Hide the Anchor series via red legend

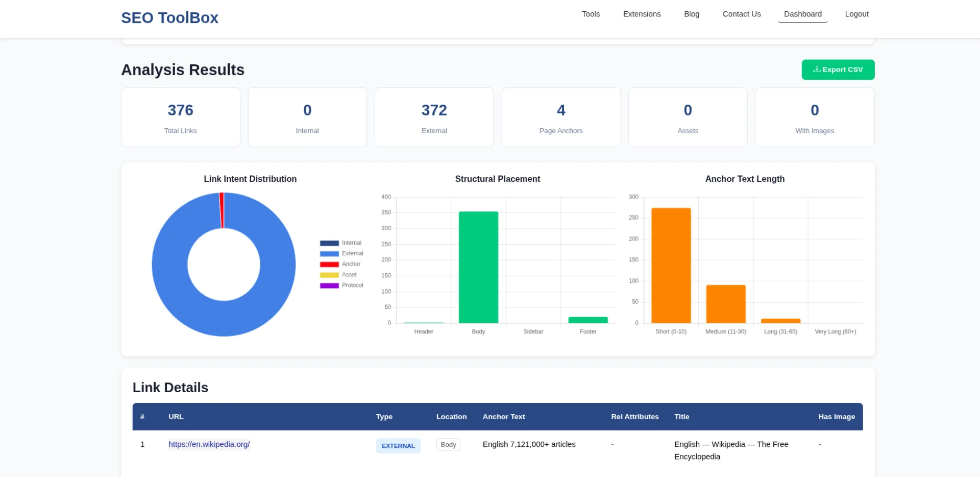tap(329, 265)
